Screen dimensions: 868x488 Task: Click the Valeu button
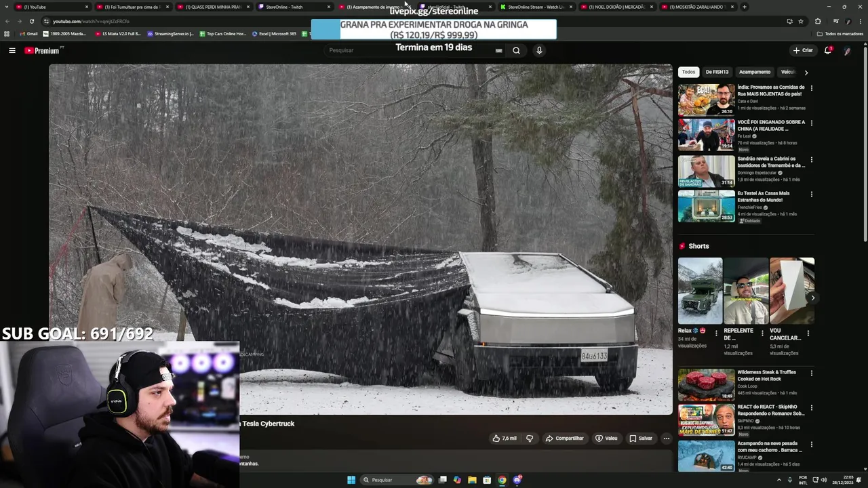click(x=606, y=439)
